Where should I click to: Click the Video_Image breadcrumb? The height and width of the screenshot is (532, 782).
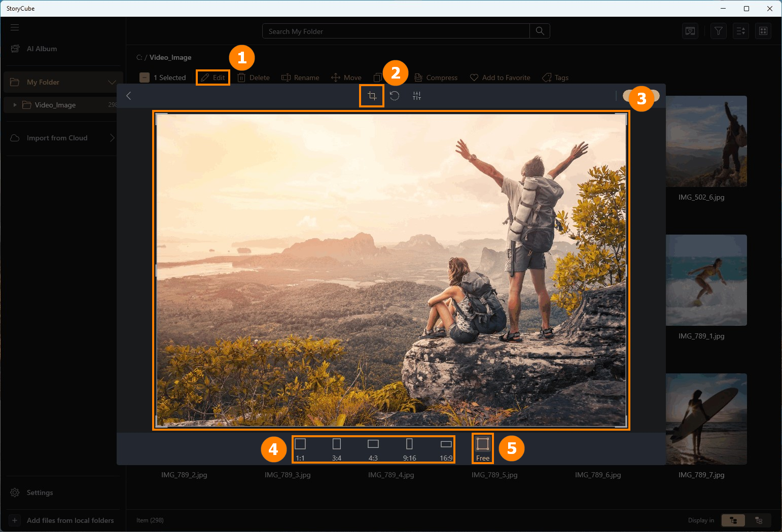coord(170,57)
